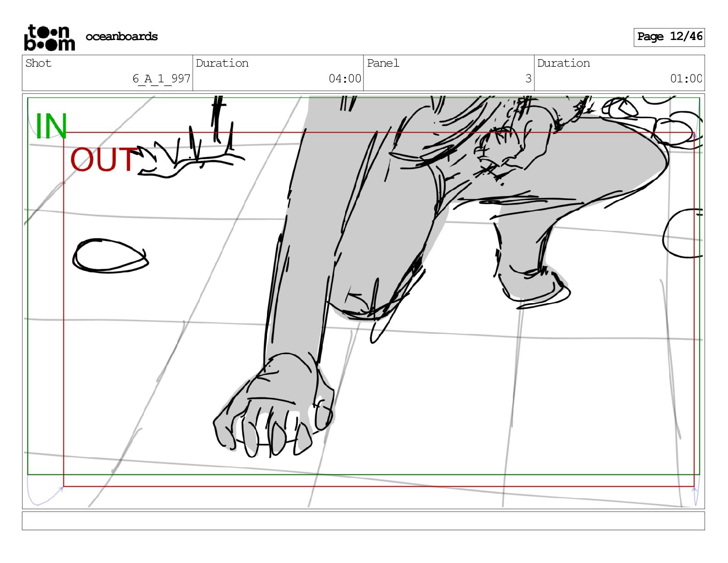Click the green 'IN' camera label

pos(51,126)
